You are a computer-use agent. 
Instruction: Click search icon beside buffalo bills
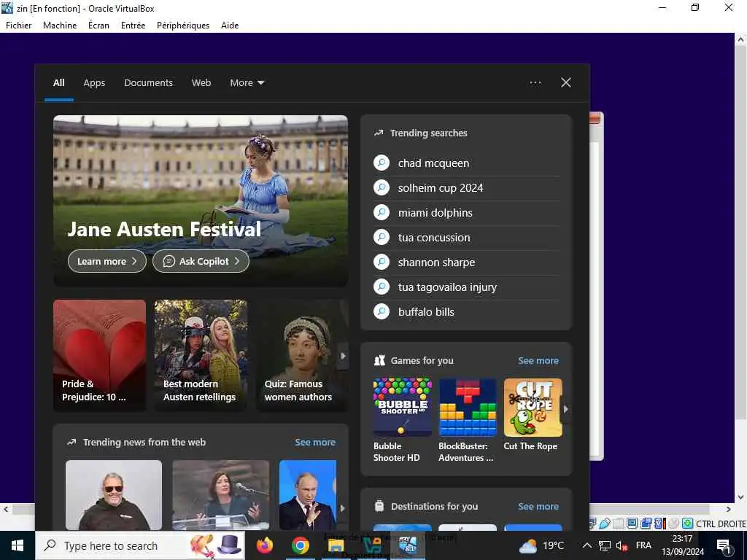(x=382, y=312)
